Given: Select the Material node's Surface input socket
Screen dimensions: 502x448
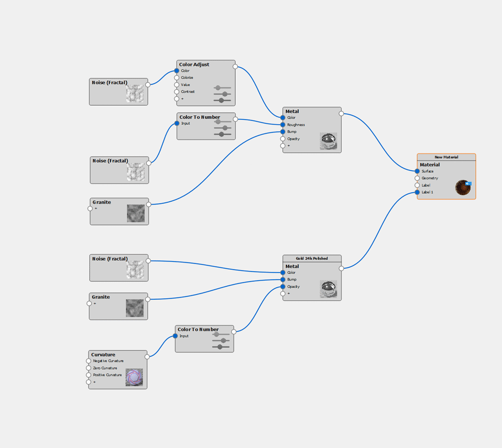Looking at the screenshot, I should (x=417, y=171).
